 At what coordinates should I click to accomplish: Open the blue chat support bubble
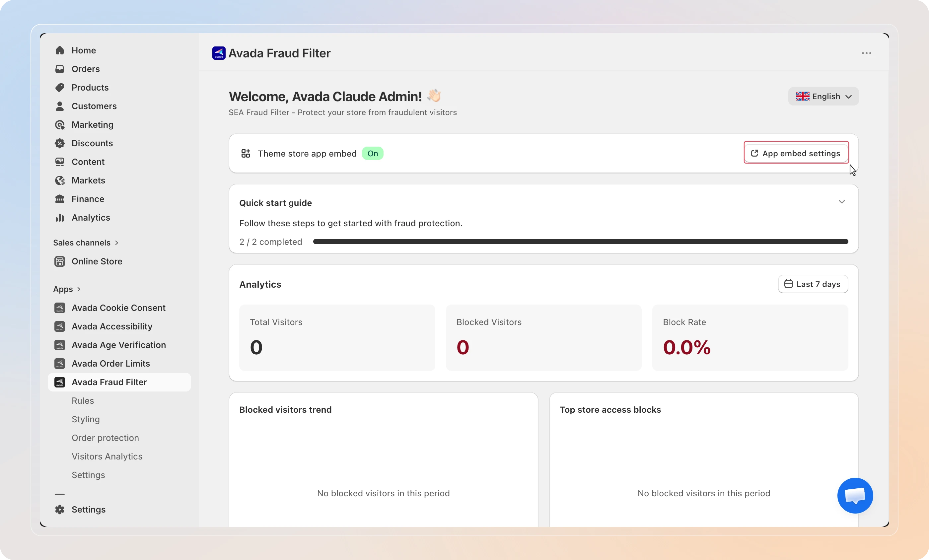[855, 496]
